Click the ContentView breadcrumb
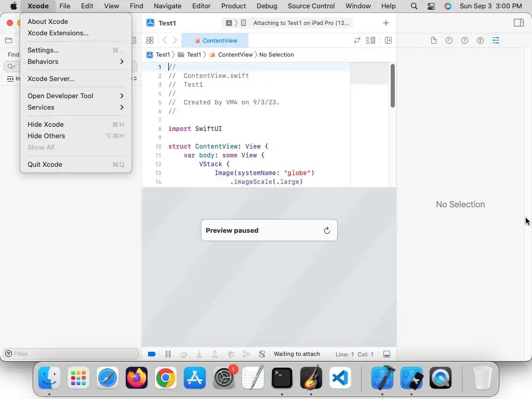 click(231, 55)
